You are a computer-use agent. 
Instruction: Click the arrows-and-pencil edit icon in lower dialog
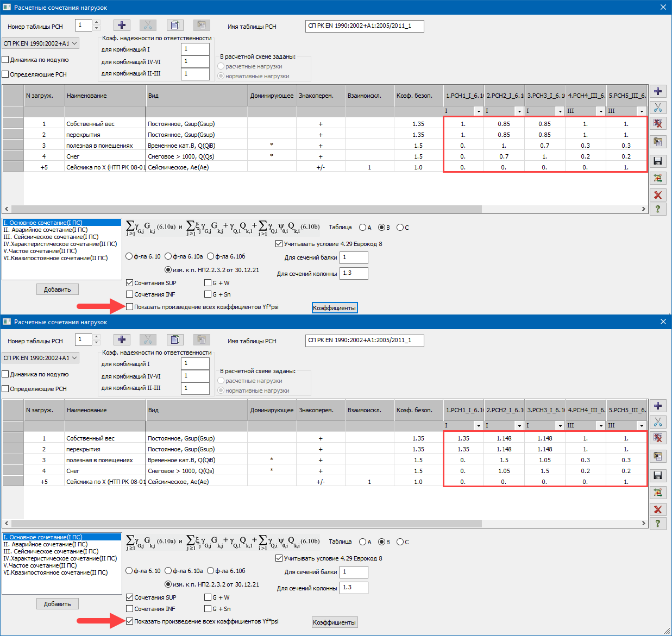click(658, 493)
